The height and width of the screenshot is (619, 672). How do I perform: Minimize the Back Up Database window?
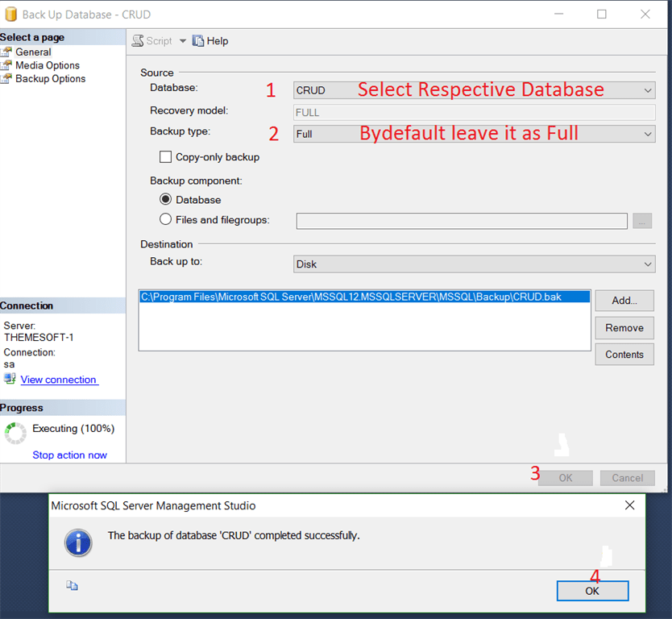pyautogui.click(x=559, y=15)
